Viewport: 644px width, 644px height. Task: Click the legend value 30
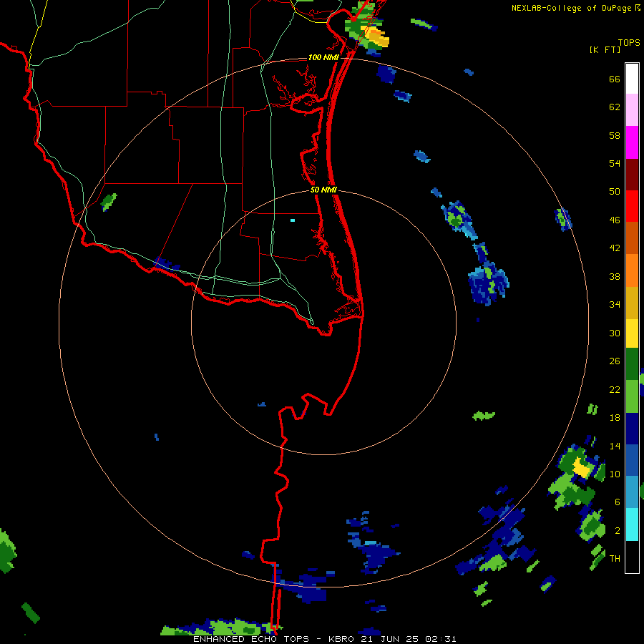pyautogui.click(x=615, y=333)
